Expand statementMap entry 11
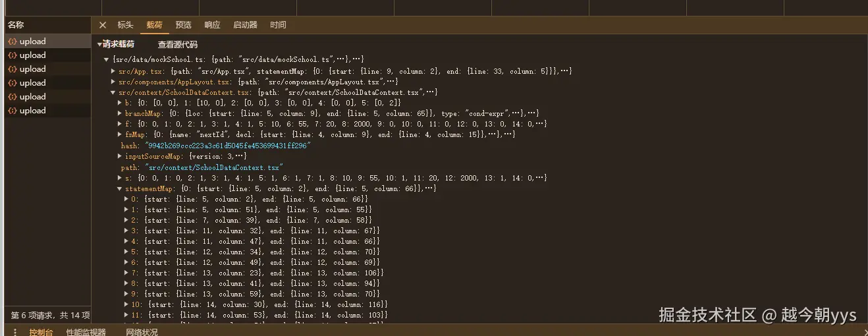Viewport: 868px width, 336px height. click(x=126, y=315)
